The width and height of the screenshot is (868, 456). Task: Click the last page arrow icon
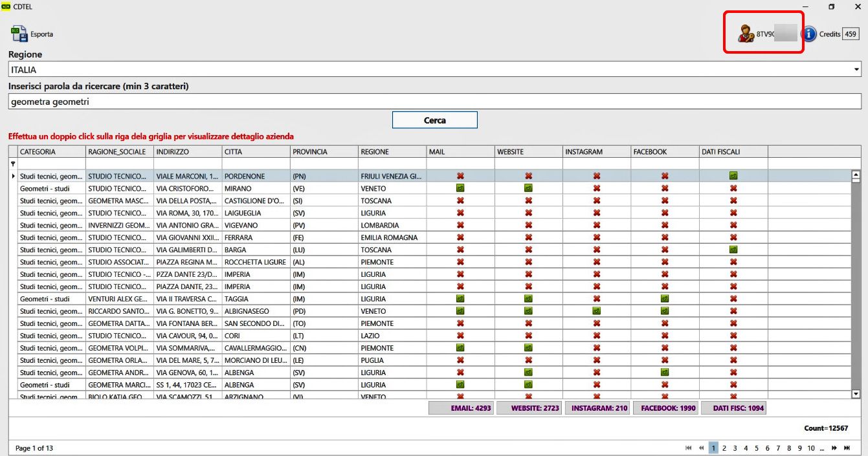tap(847, 448)
